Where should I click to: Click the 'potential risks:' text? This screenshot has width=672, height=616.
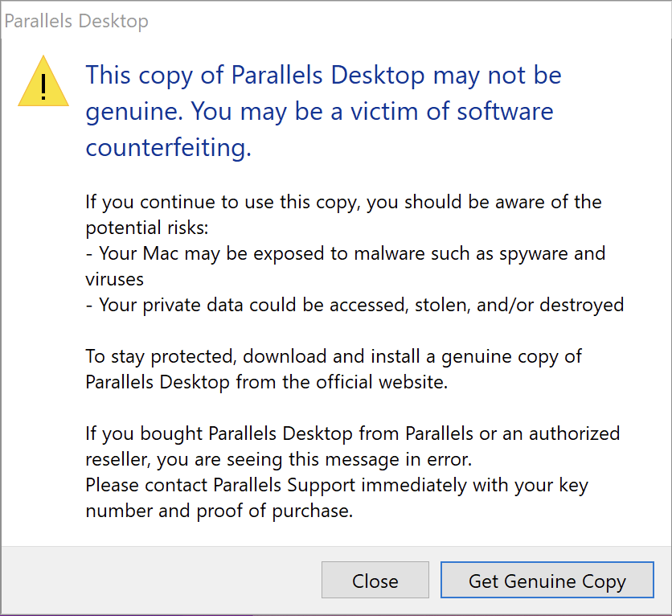[147, 228]
